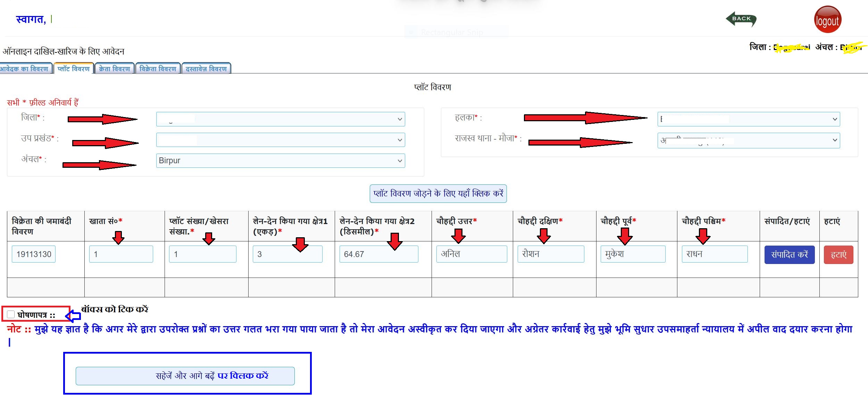
Task: Open the क्रेता विवरण tab
Action: (114, 69)
